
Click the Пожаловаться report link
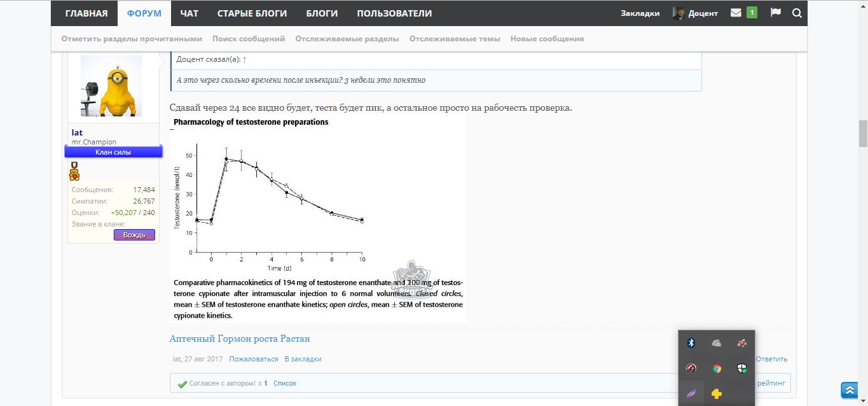(254, 359)
